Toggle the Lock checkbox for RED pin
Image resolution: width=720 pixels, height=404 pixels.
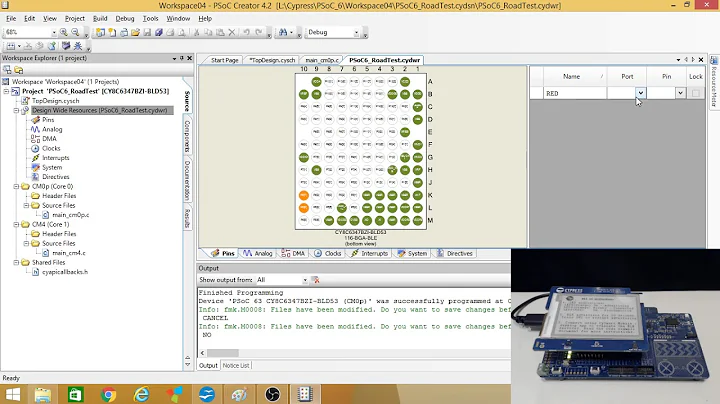tap(696, 93)
